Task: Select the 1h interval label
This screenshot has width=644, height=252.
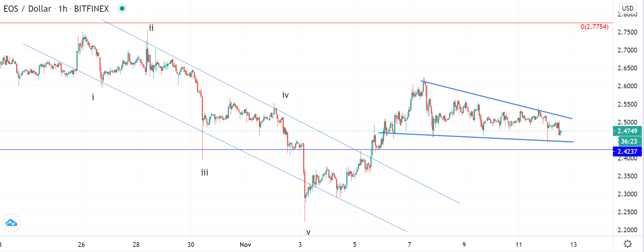Action: [x=63, y=9]
